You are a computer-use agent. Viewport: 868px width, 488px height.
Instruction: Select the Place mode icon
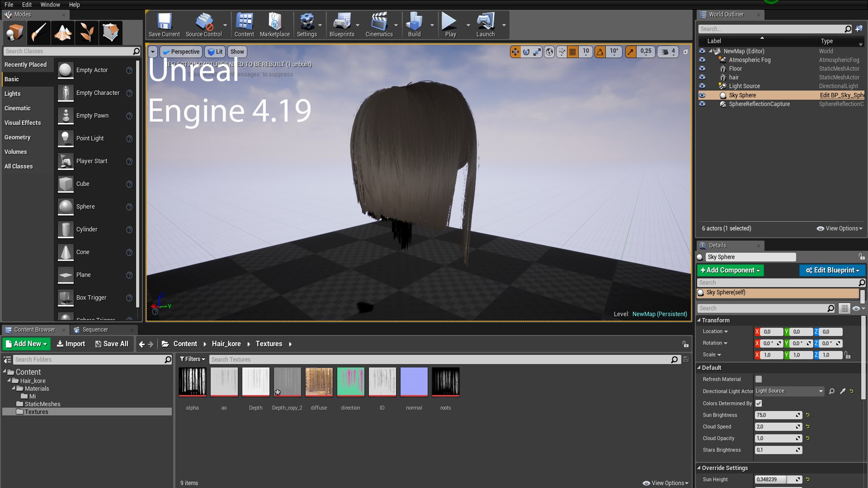[15, 33]
